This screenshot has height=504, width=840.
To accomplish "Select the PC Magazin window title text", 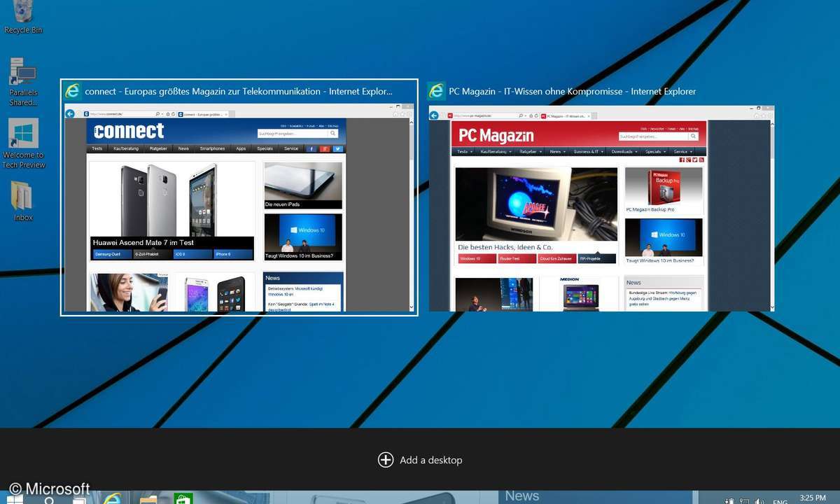I will coord(573,91).
